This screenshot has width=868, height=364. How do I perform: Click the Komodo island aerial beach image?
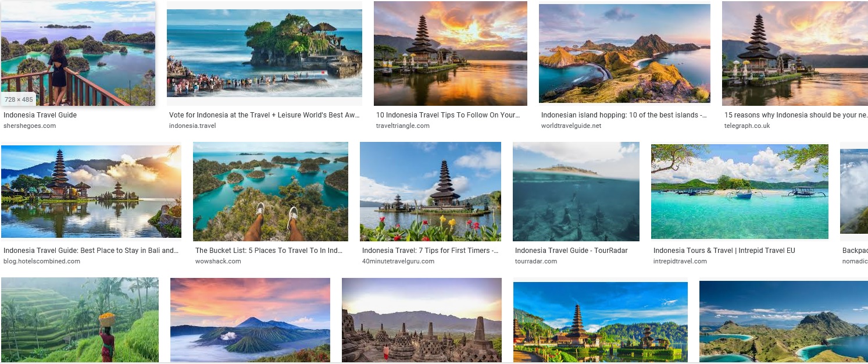click(784, 322)
